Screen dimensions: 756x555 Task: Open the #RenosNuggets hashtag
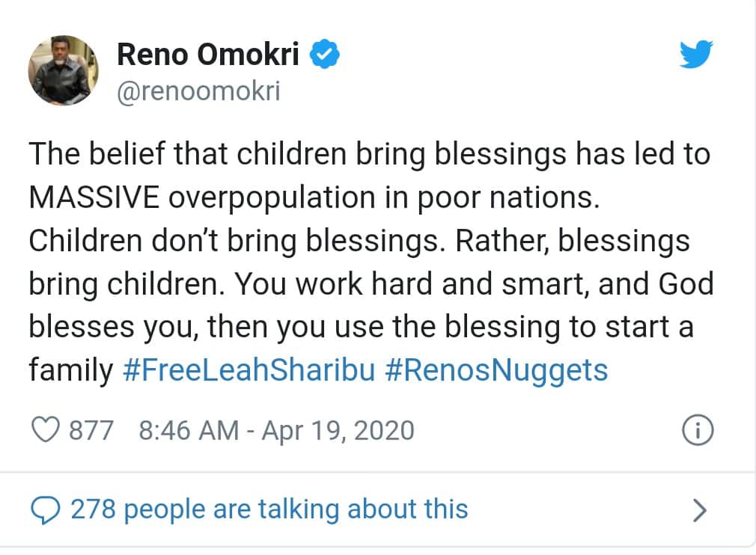pyautogui.click(x=496, y=370)
